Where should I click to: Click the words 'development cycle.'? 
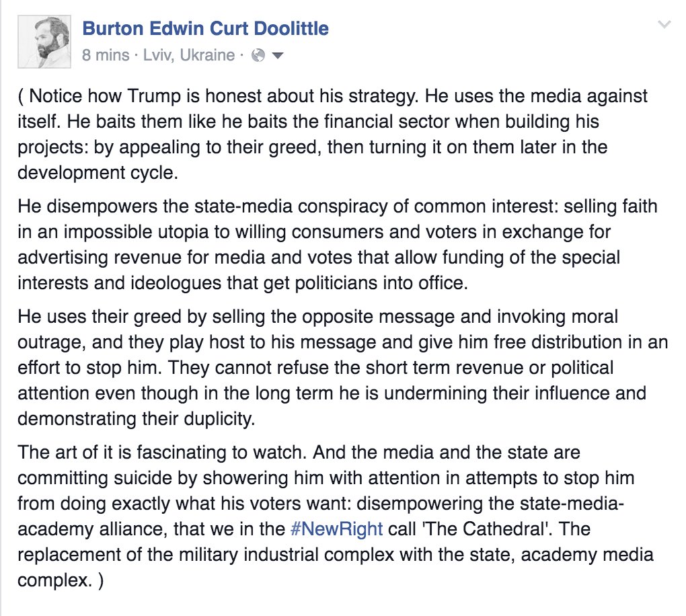[99, 171]
